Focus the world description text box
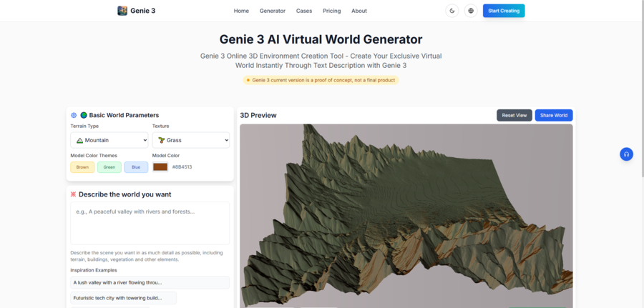The image size is (644, 308). [x=150, y=223]
